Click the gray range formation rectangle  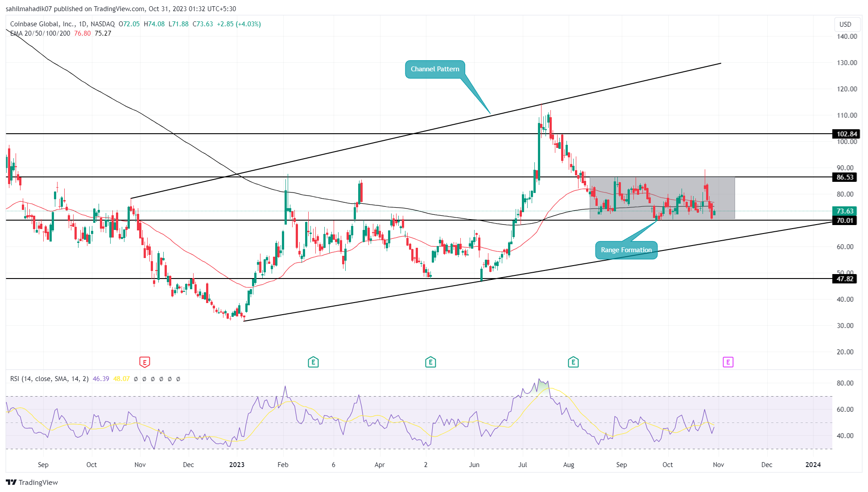662,198
